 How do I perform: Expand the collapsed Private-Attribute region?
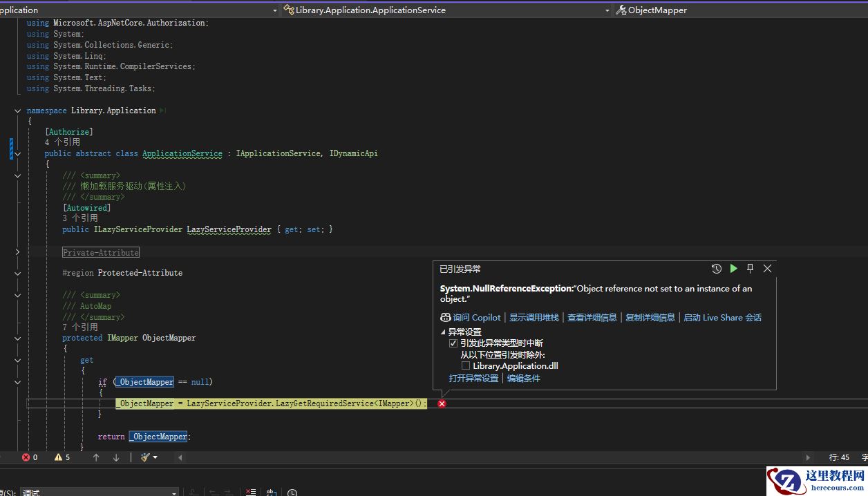17,252
